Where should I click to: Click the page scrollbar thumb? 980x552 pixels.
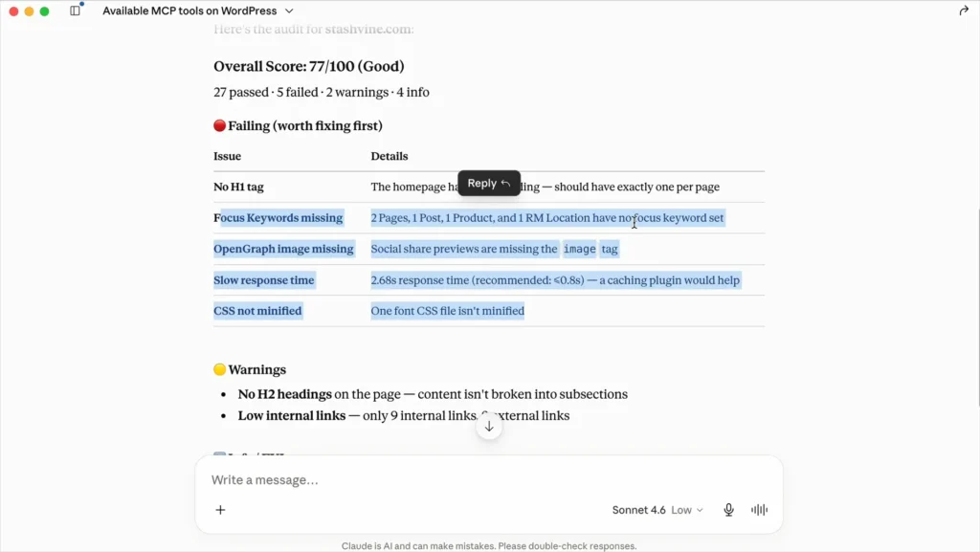tap(977, 308)
